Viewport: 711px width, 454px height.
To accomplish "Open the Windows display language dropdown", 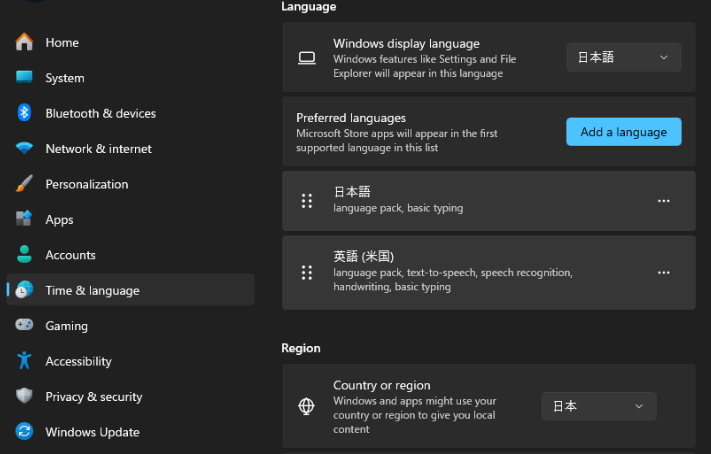I will pyautogui.click(x=623, y=58).
